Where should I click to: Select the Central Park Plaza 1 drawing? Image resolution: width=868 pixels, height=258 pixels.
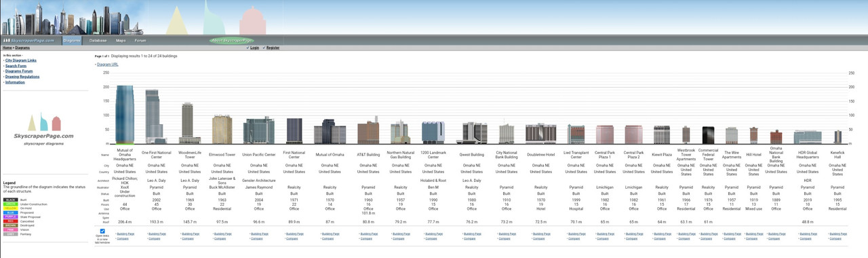(x=604, y=134)
